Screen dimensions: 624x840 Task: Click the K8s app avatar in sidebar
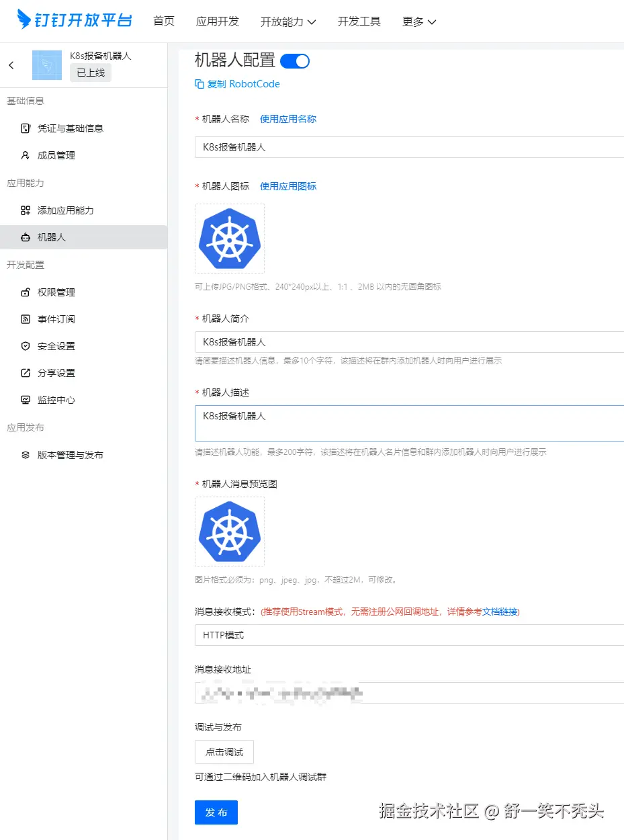click(46, 65)
